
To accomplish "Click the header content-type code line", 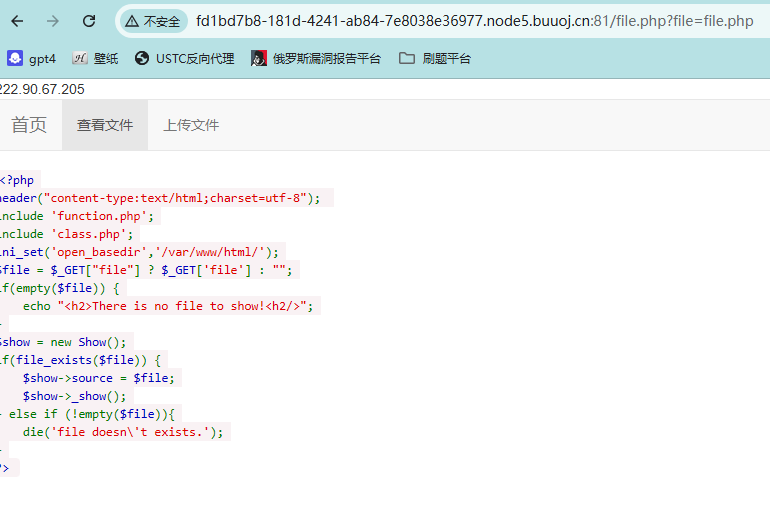I will click(x=160, y=198).
